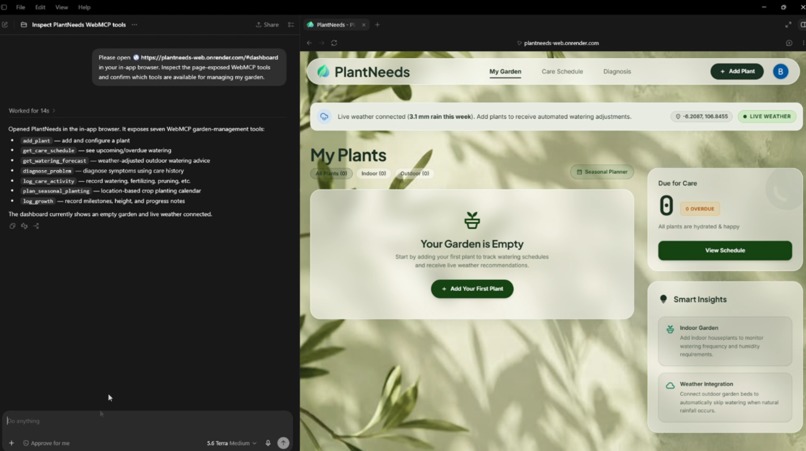Click the send arrow button
Image resolution: width=806 pixels, height=451 pixels.
click(x=283, y=443)
